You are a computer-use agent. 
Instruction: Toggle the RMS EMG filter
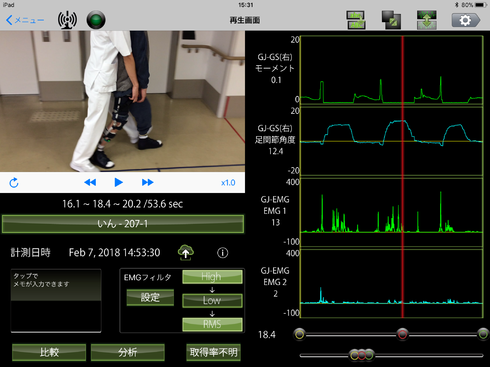pyautogui.click(x=212, y=324)
